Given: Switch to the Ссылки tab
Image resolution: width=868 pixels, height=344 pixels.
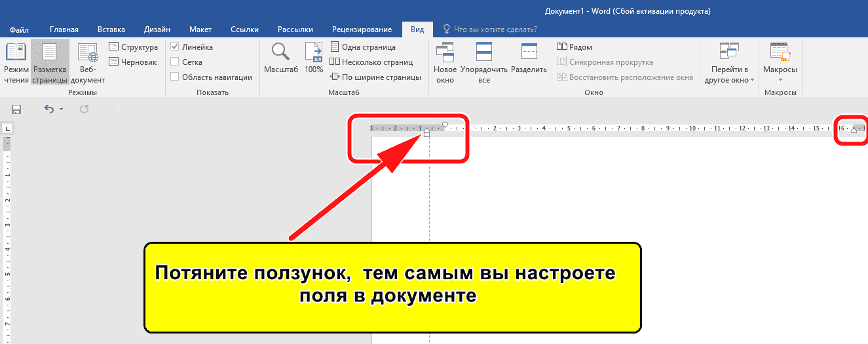Looking at the screenshot, I should click(x=244, y=29).
